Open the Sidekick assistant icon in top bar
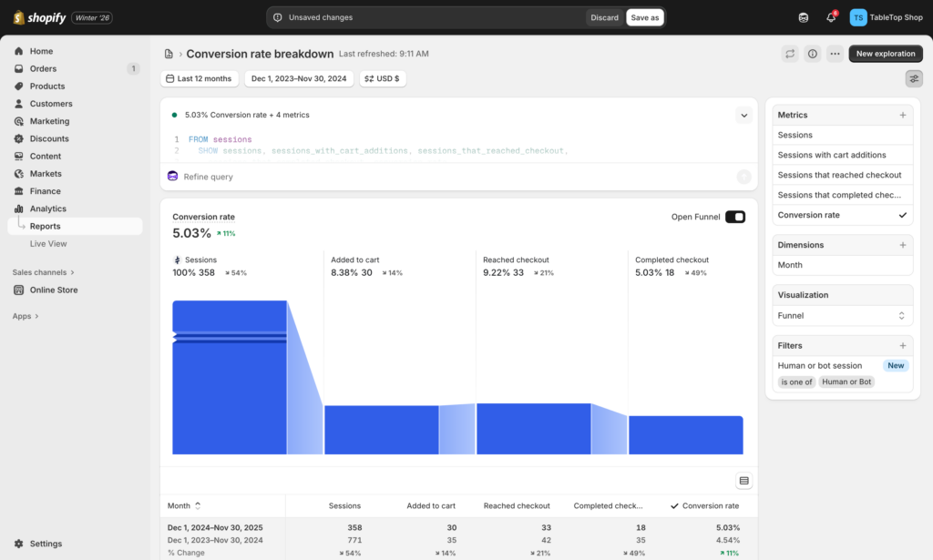 [804, 17]
